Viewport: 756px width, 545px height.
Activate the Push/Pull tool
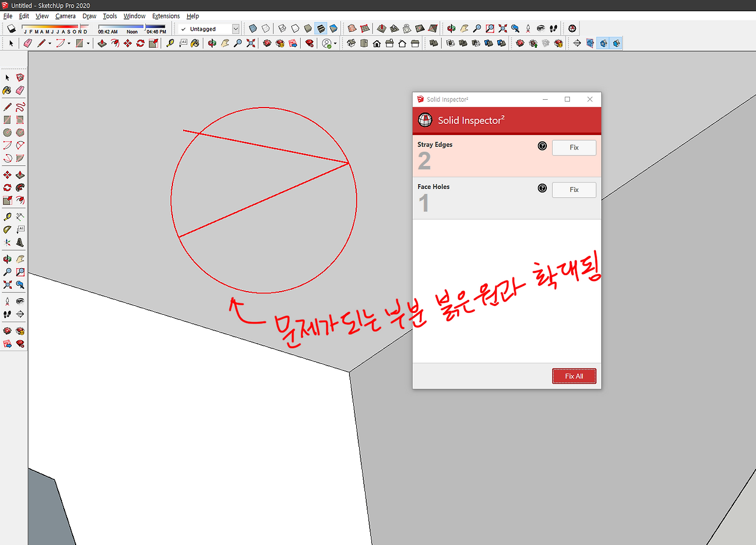(x=21, y=174)
